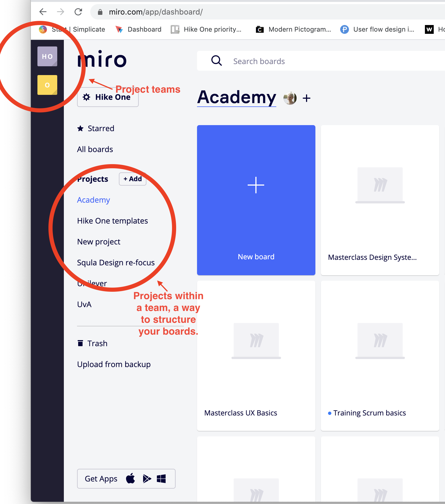The height and width of the screenshot is (504, 445).
Task: Click the Google Play icon in Get Apps
Action: [147, 478]
